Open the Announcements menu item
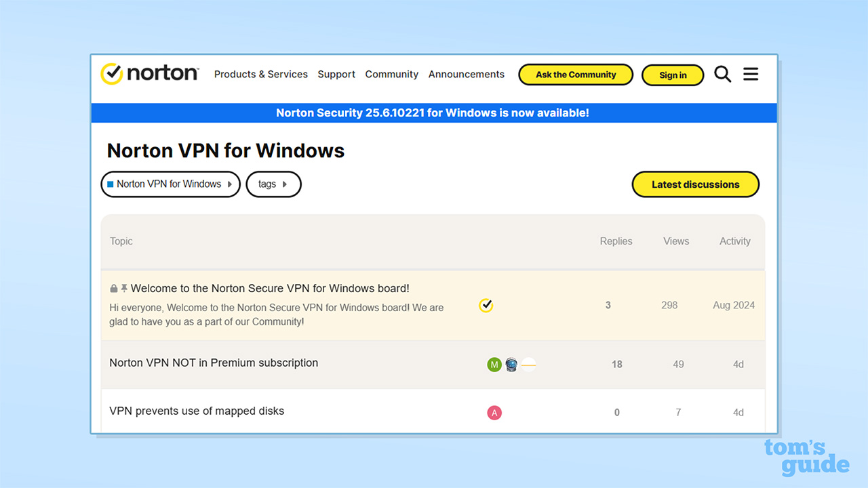 (x=467, y=75)
